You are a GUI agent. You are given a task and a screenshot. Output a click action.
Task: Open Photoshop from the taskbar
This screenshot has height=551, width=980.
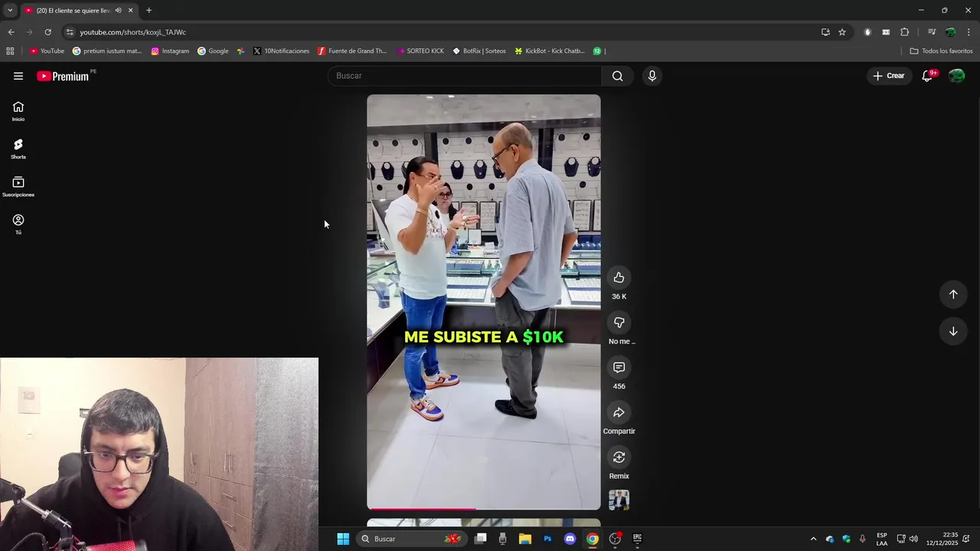(547, 539)
